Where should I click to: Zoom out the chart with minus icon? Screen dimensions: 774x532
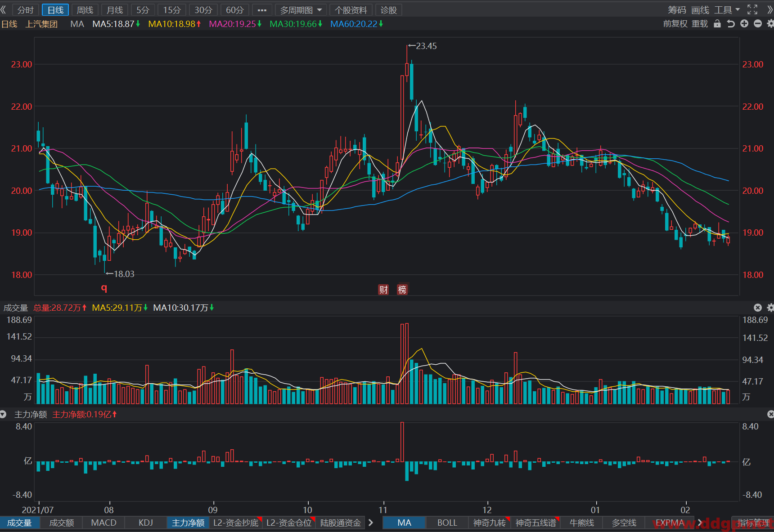coord(758,23)
